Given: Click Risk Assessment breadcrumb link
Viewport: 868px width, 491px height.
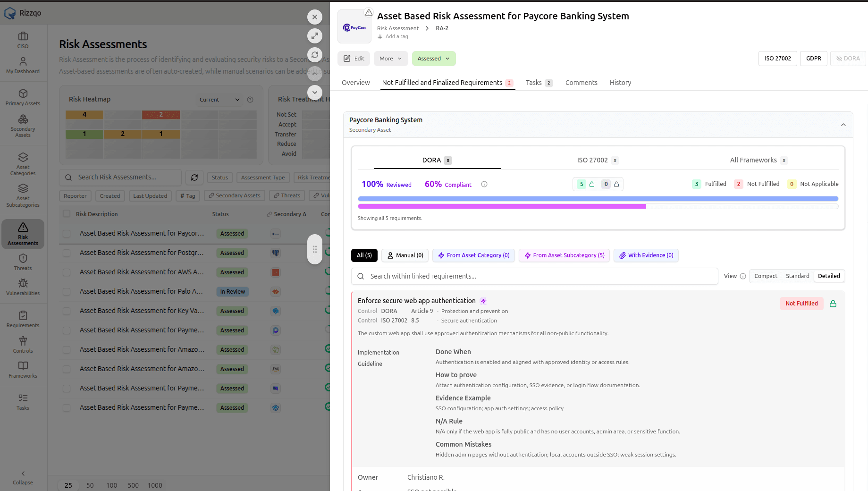Looking at the screenshot, I should pos(398,28).
